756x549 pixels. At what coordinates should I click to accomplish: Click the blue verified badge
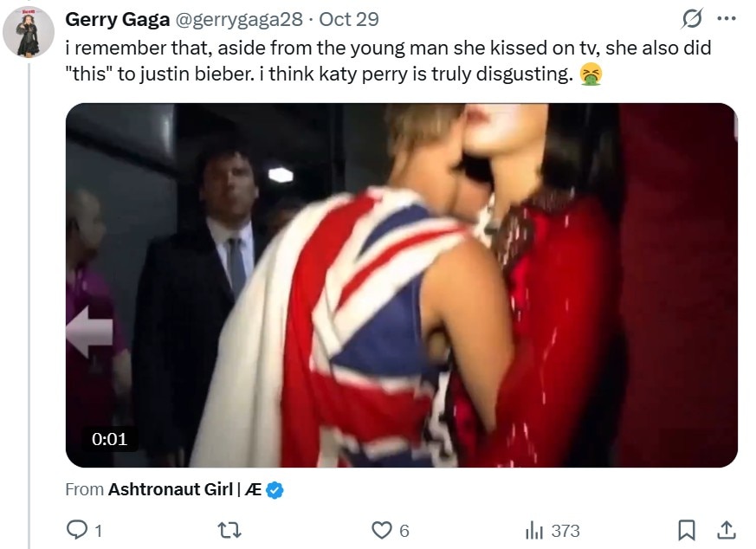(x=275, y=490)
